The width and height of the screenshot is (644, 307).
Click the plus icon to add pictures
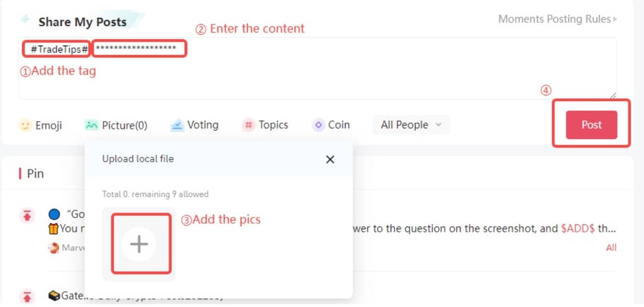[139, 244]
